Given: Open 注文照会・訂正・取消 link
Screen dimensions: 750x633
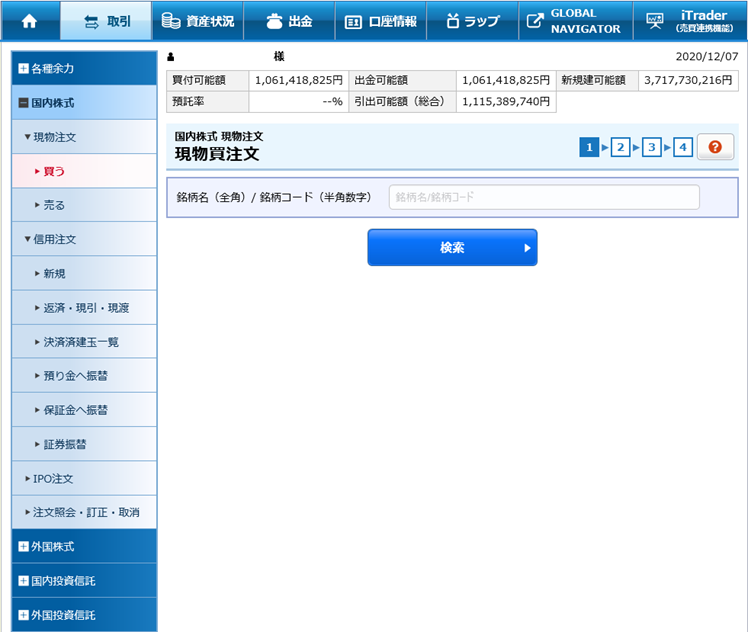Looking at the screenshot, I should (84, 512).
